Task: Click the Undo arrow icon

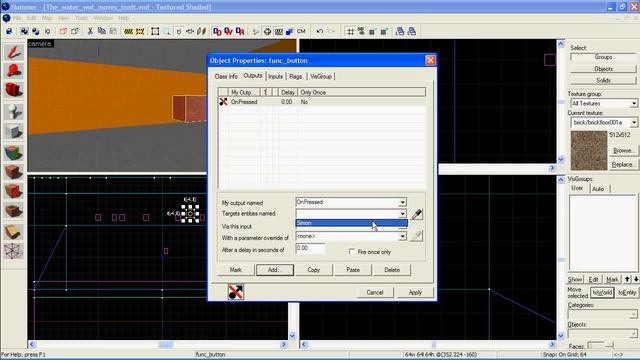Action: 320,31
